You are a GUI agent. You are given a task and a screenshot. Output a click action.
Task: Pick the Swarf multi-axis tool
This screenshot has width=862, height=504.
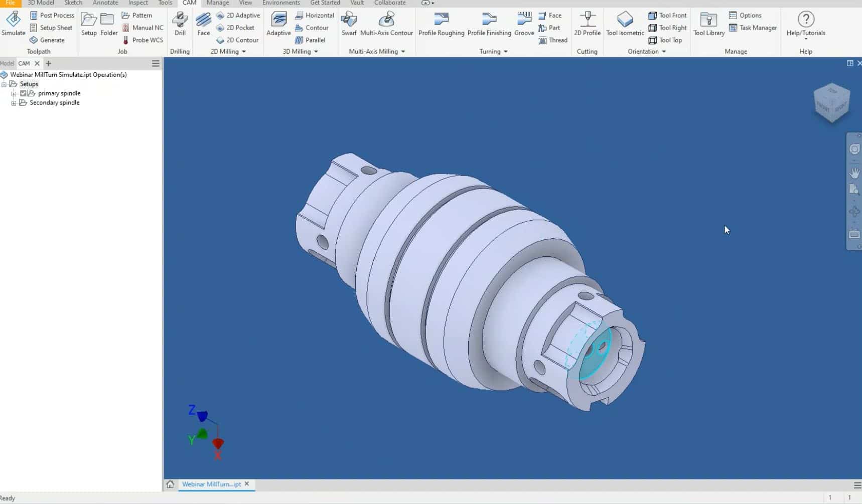(349, 24)
